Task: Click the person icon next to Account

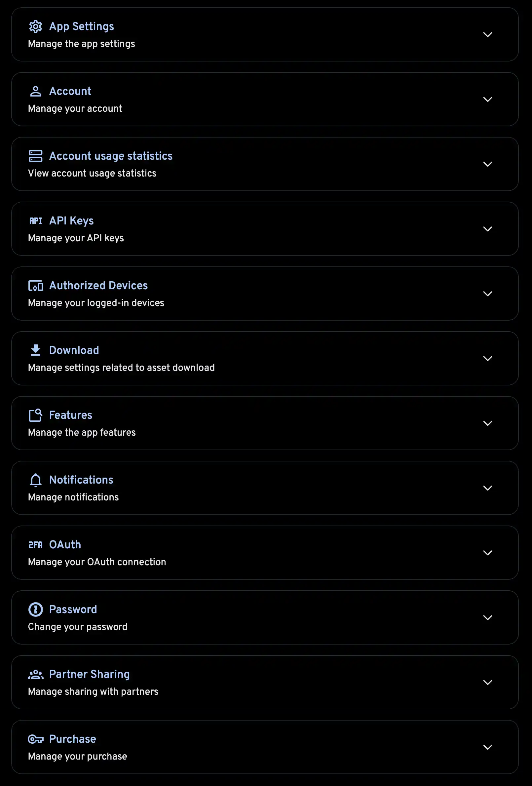Action: click(35, 91)
